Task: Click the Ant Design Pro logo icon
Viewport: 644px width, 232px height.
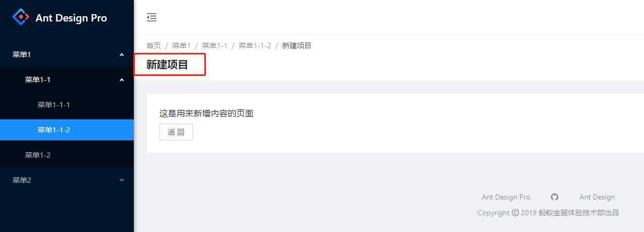Action: coord(21,17)
